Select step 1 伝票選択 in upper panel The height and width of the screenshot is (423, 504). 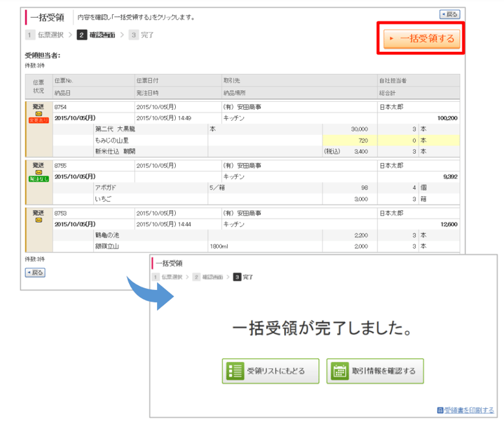tap(44, 35)
